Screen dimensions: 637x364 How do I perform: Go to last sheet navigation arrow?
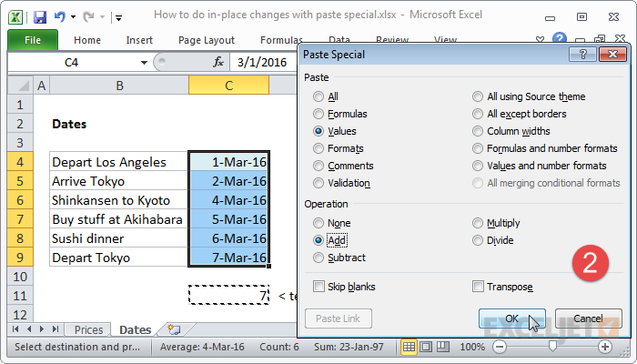56,329
